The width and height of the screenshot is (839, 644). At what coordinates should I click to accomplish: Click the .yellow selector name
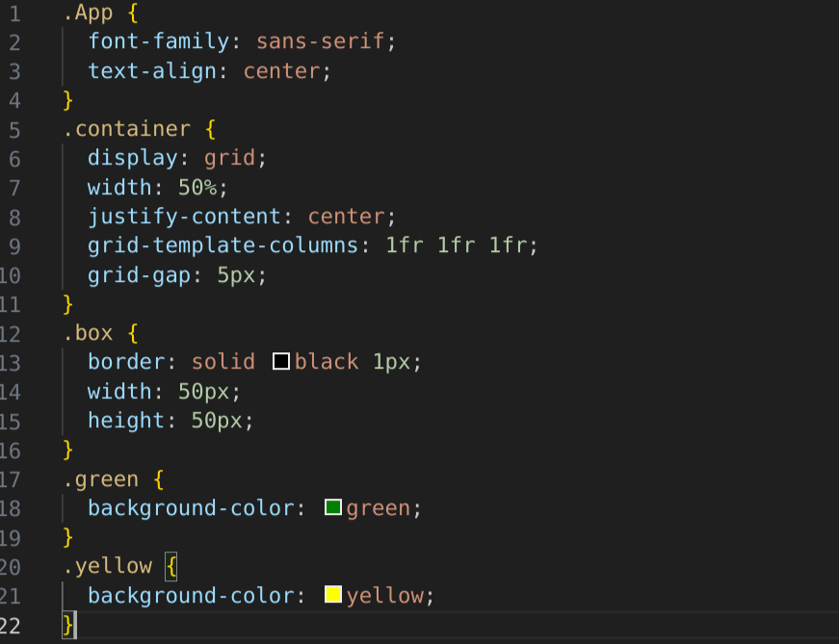[108, 566]
